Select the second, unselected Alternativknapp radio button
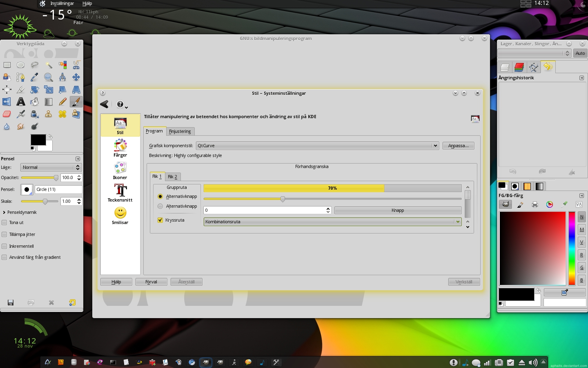This screenshot has width=588, height=368. (x=160, y=206)
